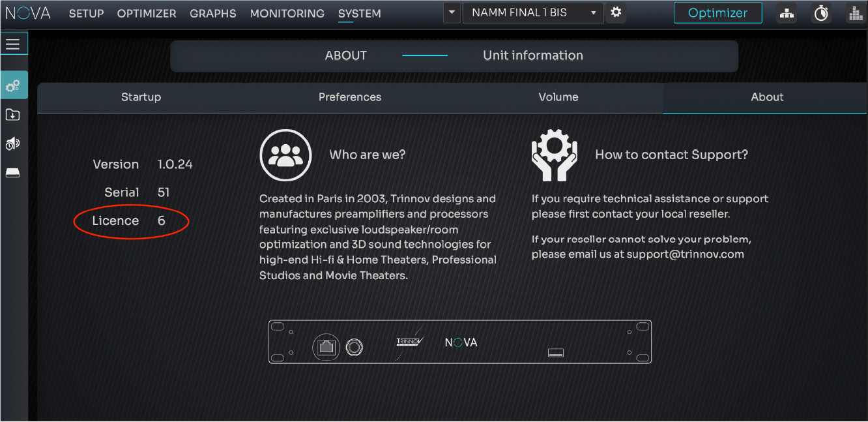Expand the small arrow left of preset name
Image resolution: width=868 pixels, height=422 pixels.
pyautogui.click(x=452, y=13)
